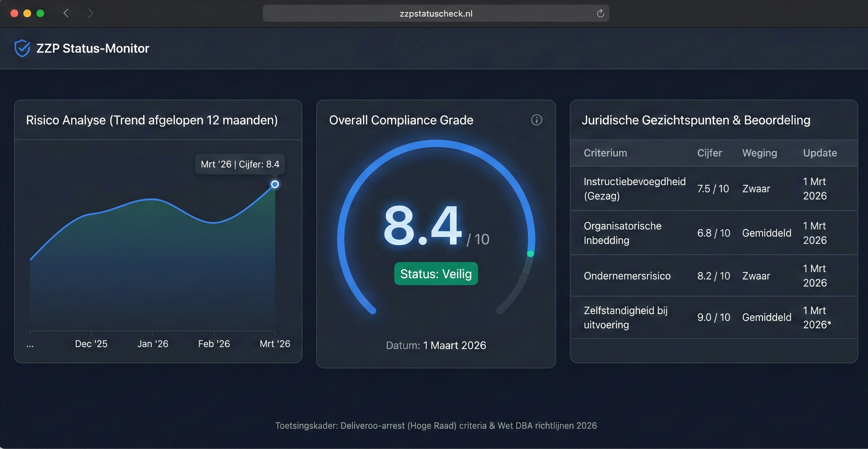
Task: Sort by the Update column header
Action: tap(819, 153)
